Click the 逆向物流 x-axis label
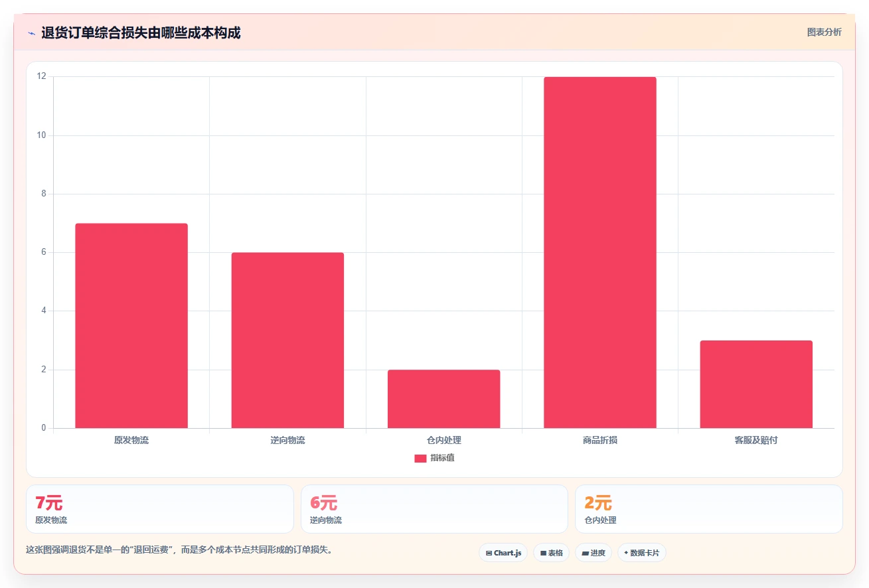 coord(287,440)
